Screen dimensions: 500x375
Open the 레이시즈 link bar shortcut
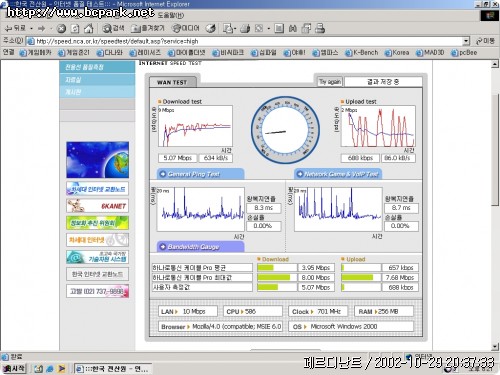(145, 53)
